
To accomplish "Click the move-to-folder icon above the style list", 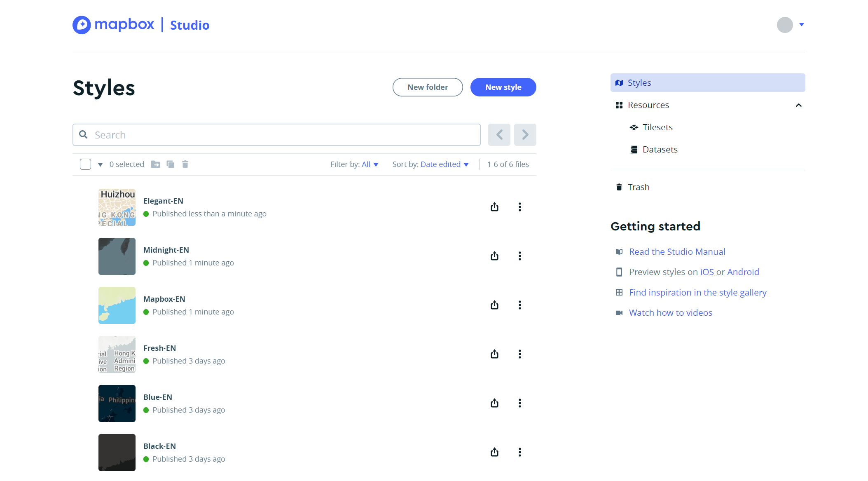I will [x=155, y=164].
